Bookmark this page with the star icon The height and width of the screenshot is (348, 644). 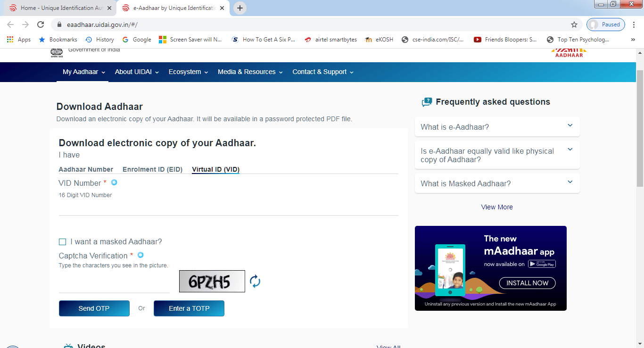[574, 25]
